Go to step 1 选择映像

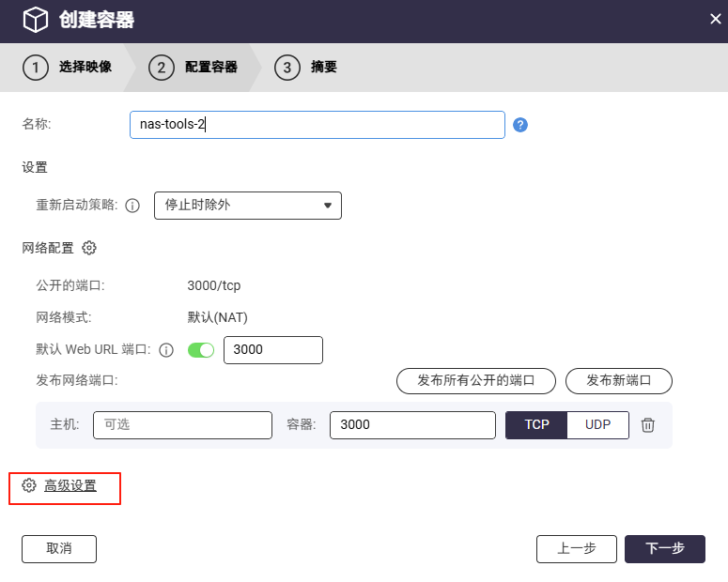click(68, 68)
